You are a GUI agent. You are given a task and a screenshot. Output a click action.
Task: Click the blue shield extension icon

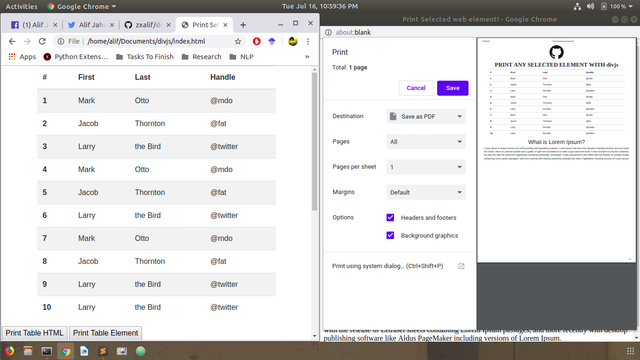(272, 41)
